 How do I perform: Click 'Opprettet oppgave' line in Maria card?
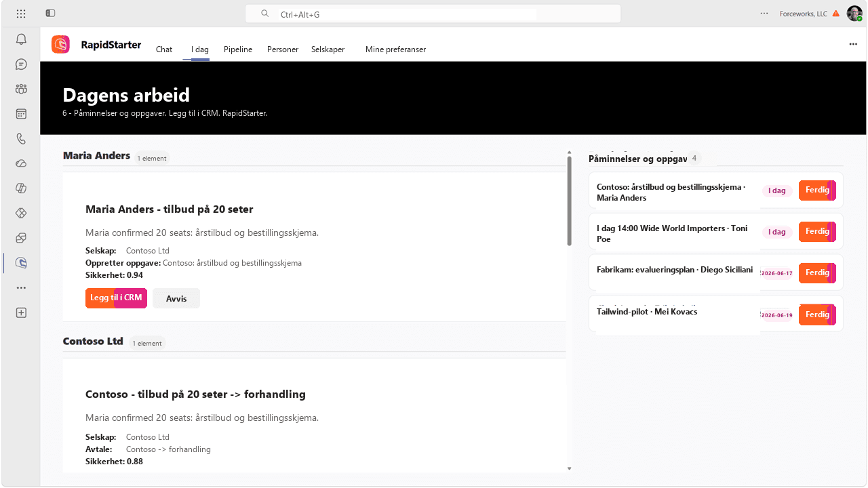tap(193, 263)
